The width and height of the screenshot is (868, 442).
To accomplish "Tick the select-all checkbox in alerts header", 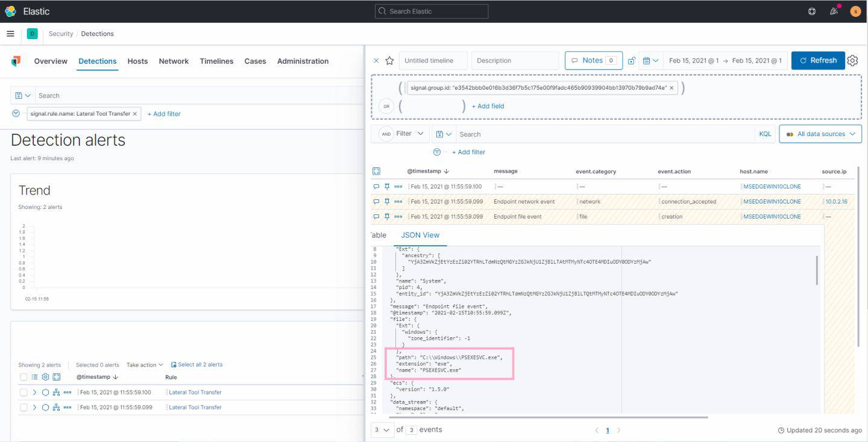I will 24,378.
